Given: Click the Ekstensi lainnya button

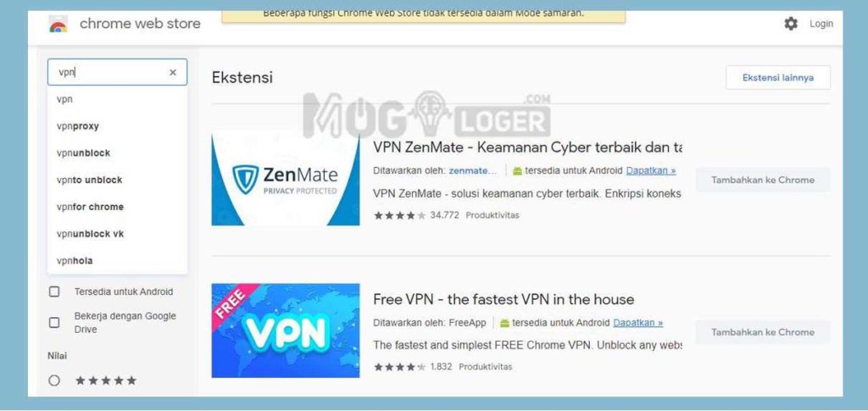Looking at the screenshot, I should coord(778,77).
